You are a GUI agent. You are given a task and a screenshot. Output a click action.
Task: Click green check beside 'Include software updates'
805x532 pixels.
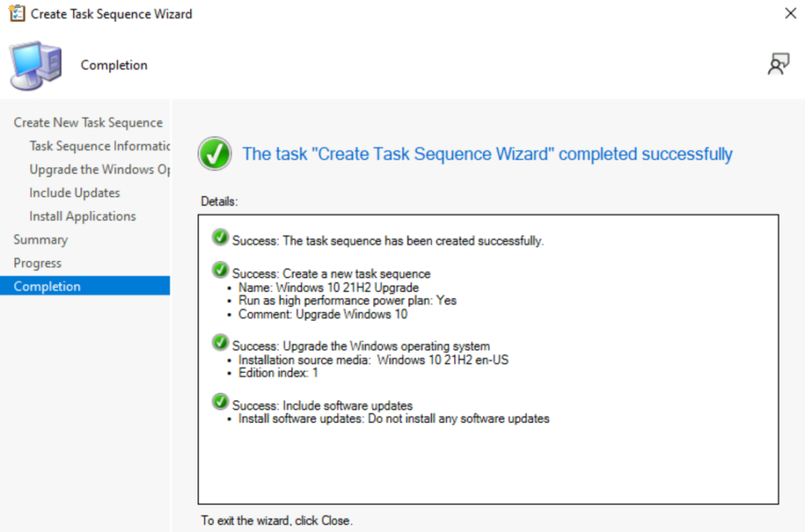(x=220, y=402)
